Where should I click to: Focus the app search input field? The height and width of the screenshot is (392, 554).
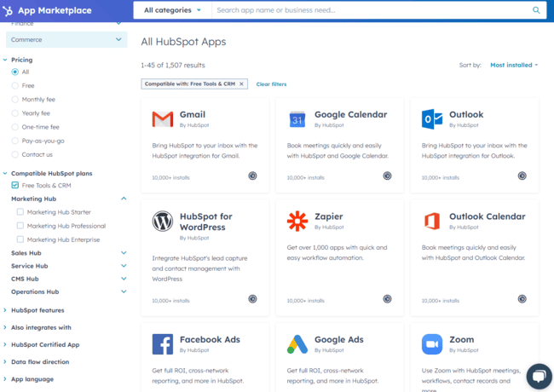(x=371, y=10)
